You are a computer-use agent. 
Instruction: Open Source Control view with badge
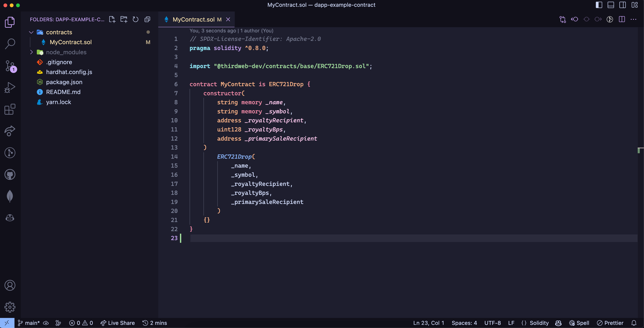tap(10, 66)
